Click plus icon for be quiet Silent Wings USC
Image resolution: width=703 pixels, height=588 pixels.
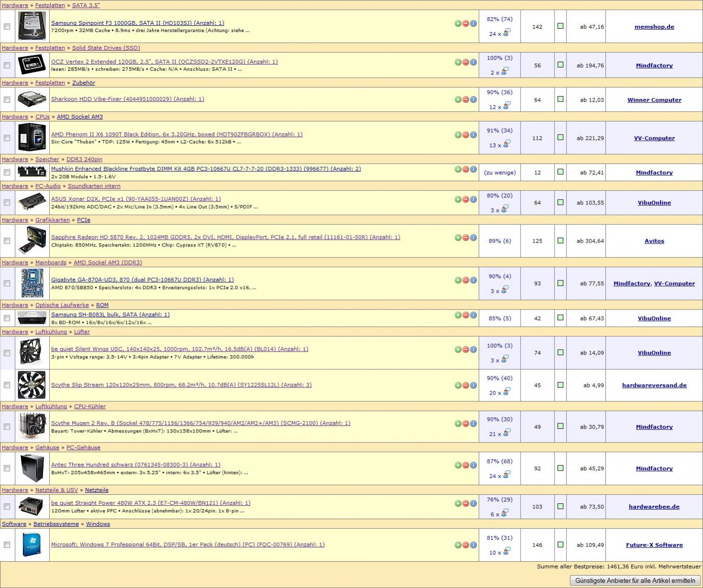tap(458, 349)
